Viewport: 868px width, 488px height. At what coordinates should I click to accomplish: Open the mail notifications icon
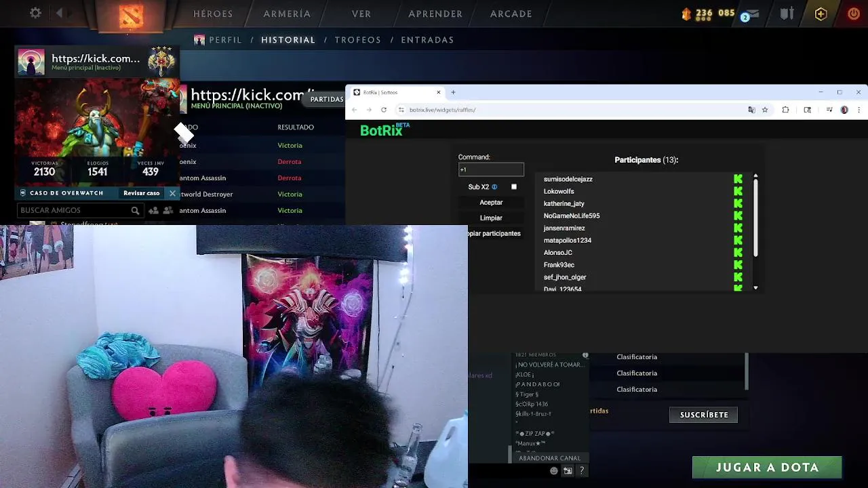pos(751,14)
